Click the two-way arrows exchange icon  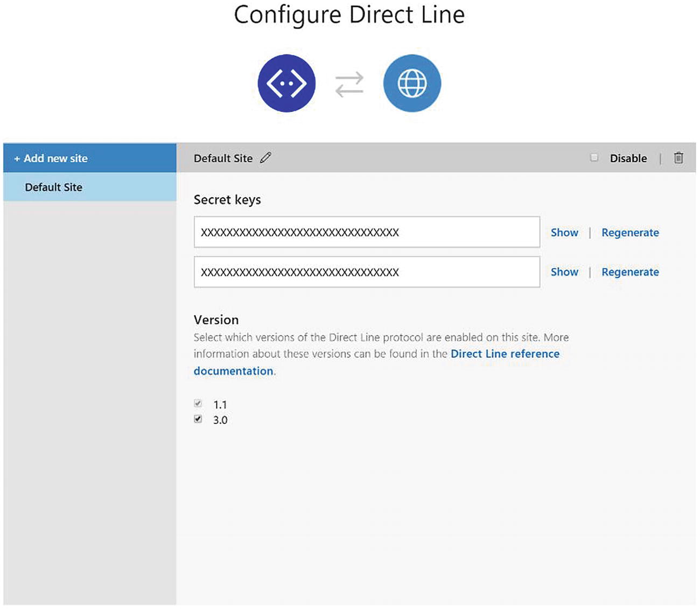pyautogui.click(x=349, y=85)
